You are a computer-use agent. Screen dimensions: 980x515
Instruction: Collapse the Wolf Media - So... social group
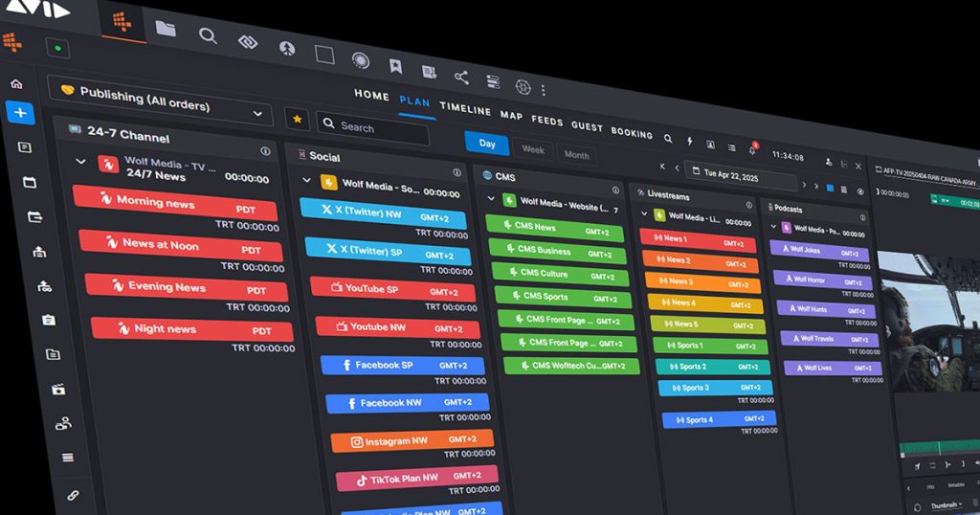point(307,180)
